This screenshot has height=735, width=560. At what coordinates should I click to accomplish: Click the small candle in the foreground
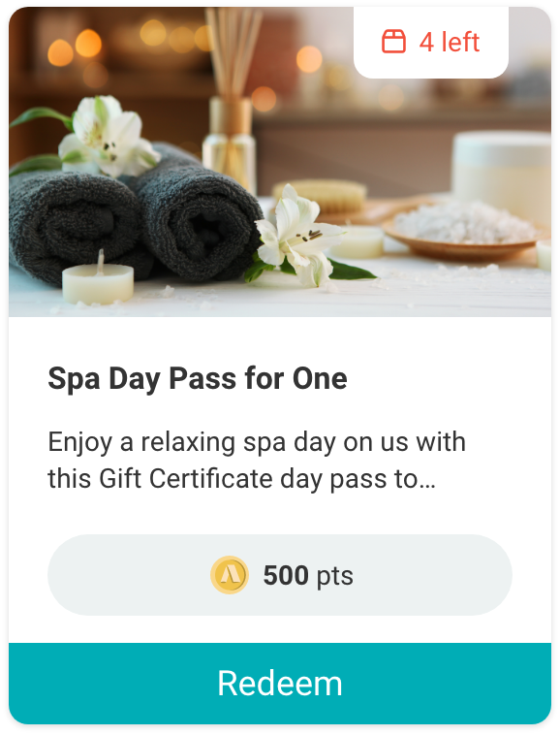98,281
